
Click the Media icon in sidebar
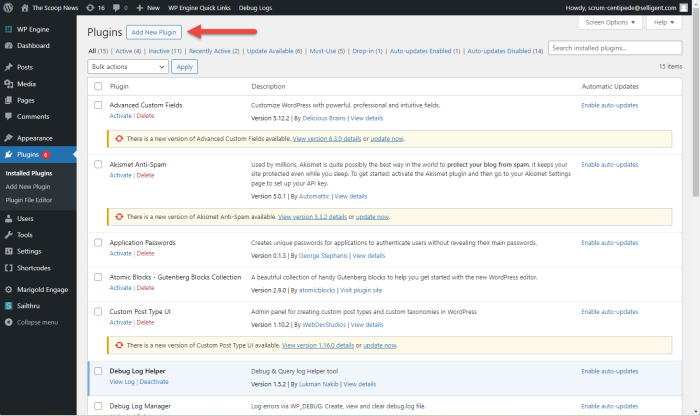(x=8, y=85)
